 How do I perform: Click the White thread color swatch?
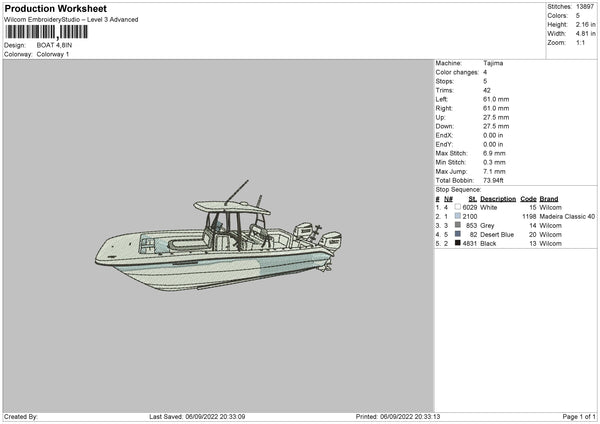click(x=457, y=207)
